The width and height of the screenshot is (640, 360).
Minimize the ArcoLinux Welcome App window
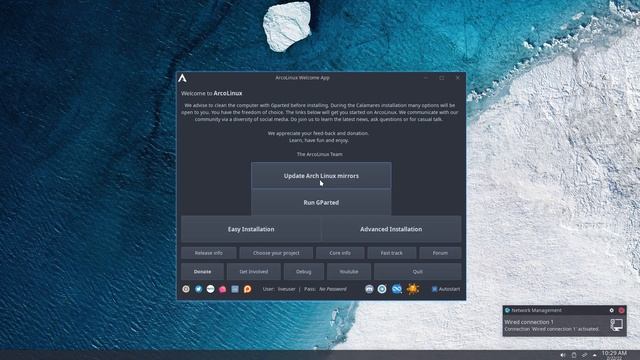click(426, 78)
